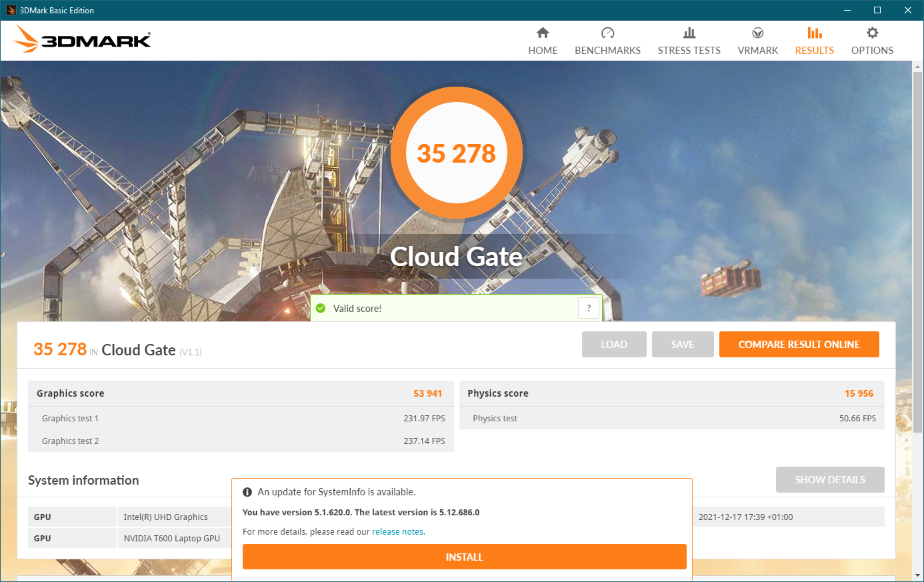The image size is (924, 582).
Task: Minimize the 3DMark window
Action: [x=847, y=10]
